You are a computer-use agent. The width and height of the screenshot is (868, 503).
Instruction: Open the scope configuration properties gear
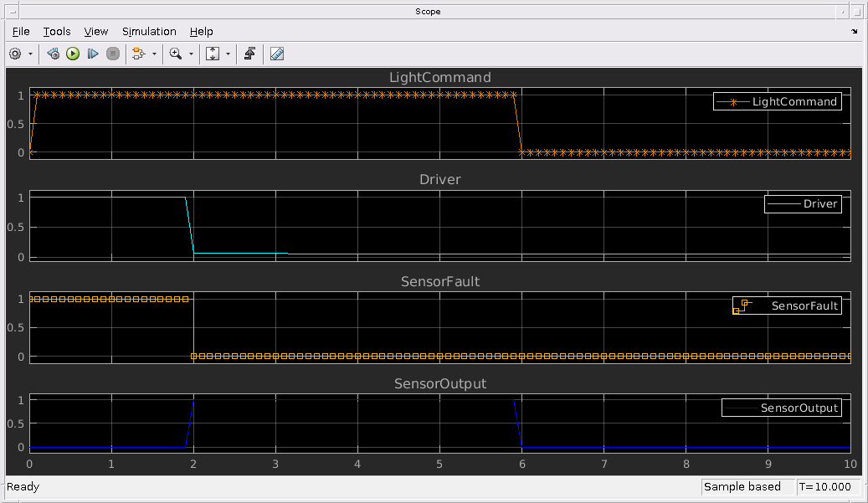point(15,54)
